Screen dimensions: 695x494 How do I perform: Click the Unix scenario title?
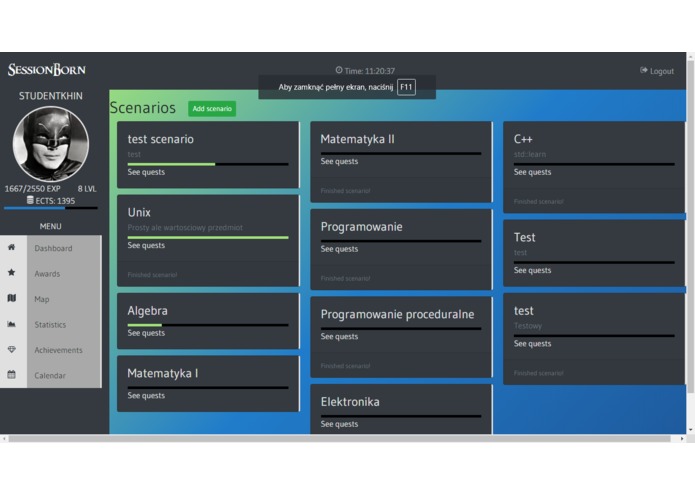tap(139, 212)
